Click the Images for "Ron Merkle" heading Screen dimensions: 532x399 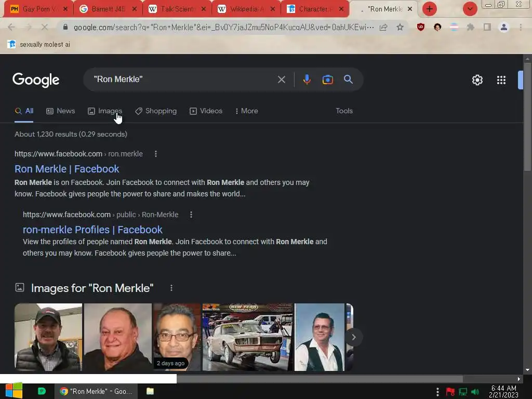click(x=92, y=288)
